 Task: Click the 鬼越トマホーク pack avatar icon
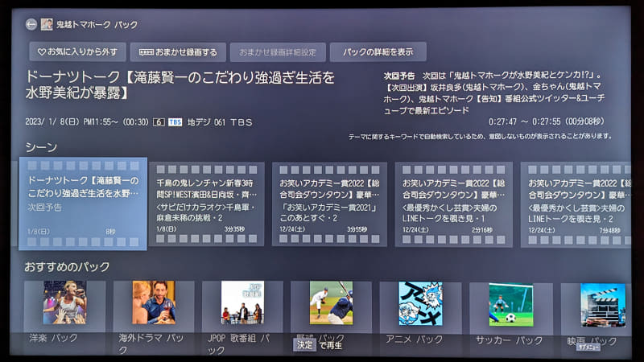click(47, 25)
